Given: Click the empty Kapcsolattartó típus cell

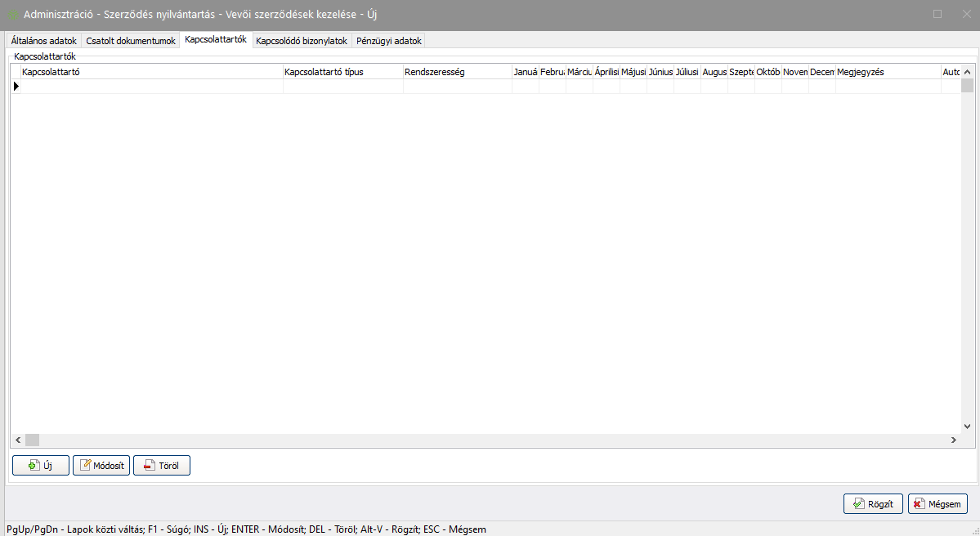Looking at the screenshot, I should 342,87.
